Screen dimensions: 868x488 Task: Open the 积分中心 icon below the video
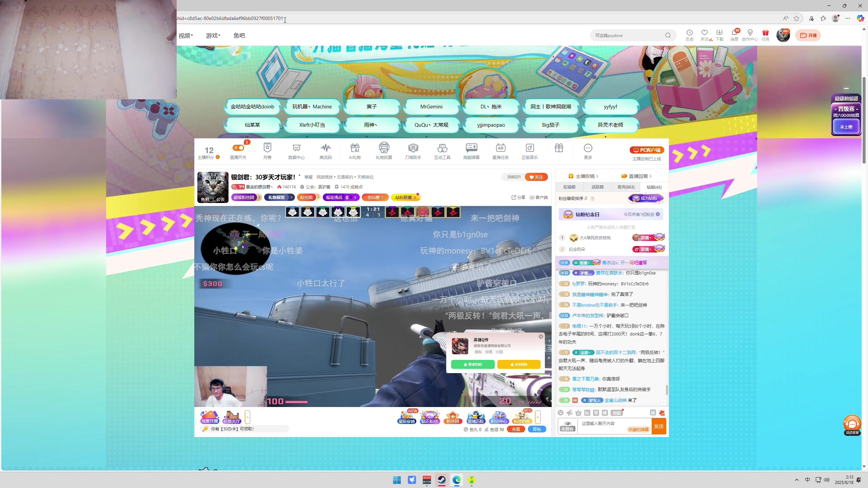(498, 417)
